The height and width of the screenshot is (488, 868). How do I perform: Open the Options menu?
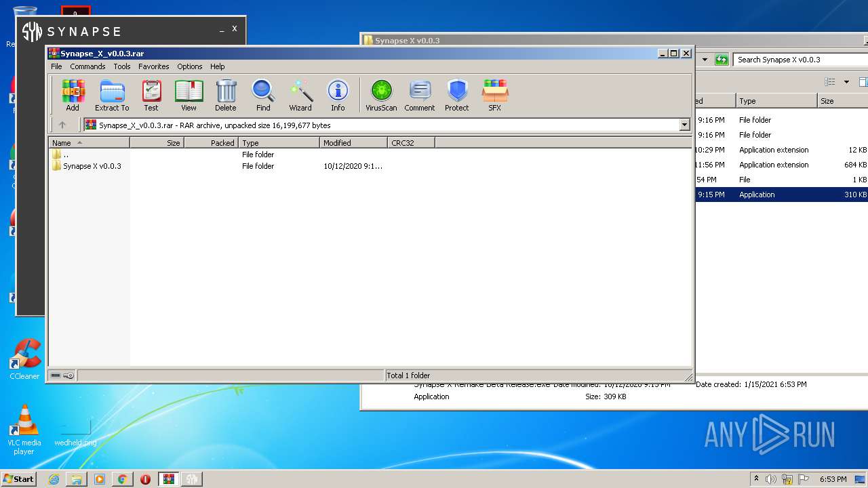(x=190, y=66)
